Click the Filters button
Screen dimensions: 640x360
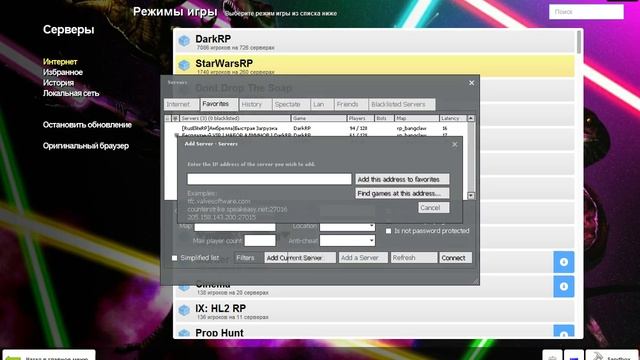(x=248, y=258)
